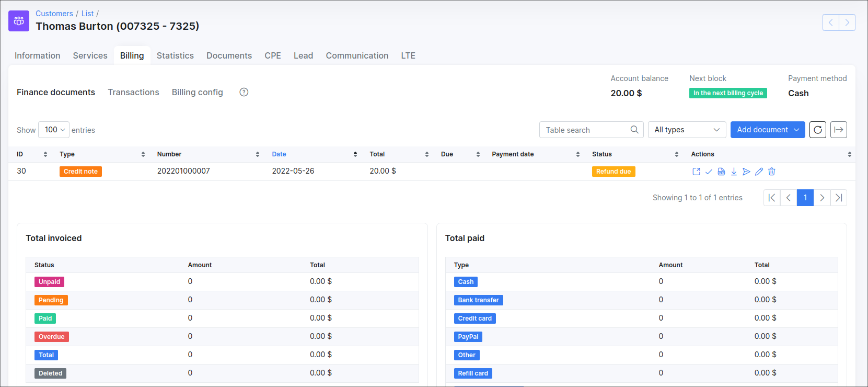Click into the Table search field
Viewport: 868px width, 387px height.
[x=585, y=130]
